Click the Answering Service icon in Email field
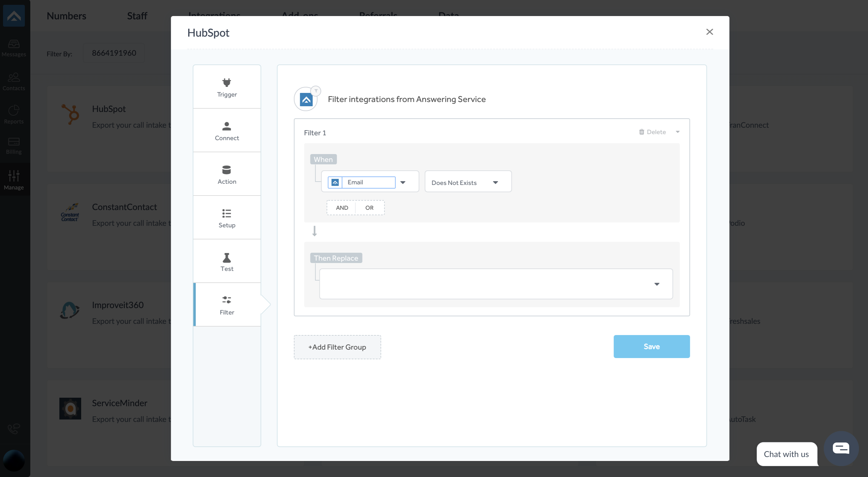Viewport: 868px width, 477px height. (x=335, y=182)
